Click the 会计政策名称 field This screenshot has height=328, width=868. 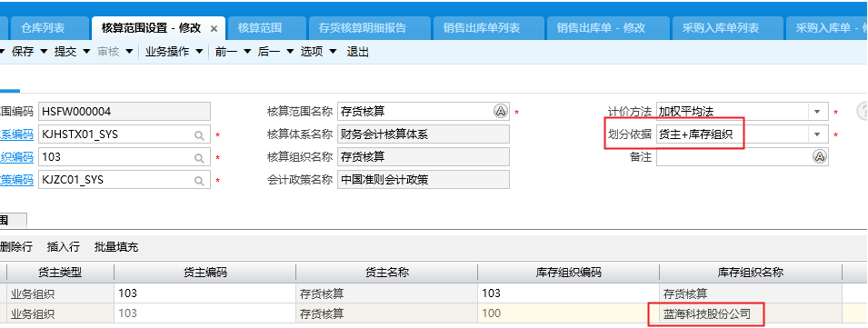pos(424,180)
